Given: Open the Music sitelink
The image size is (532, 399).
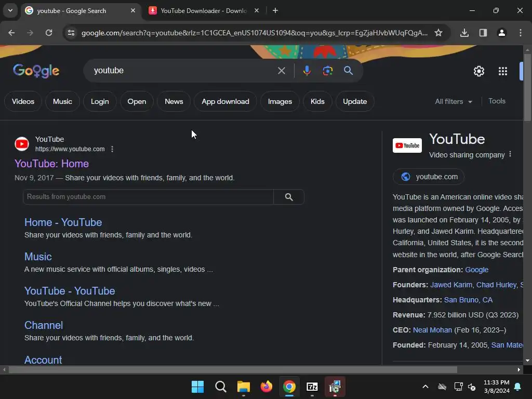Looking at the screenshot, I should tap(38, 257).
